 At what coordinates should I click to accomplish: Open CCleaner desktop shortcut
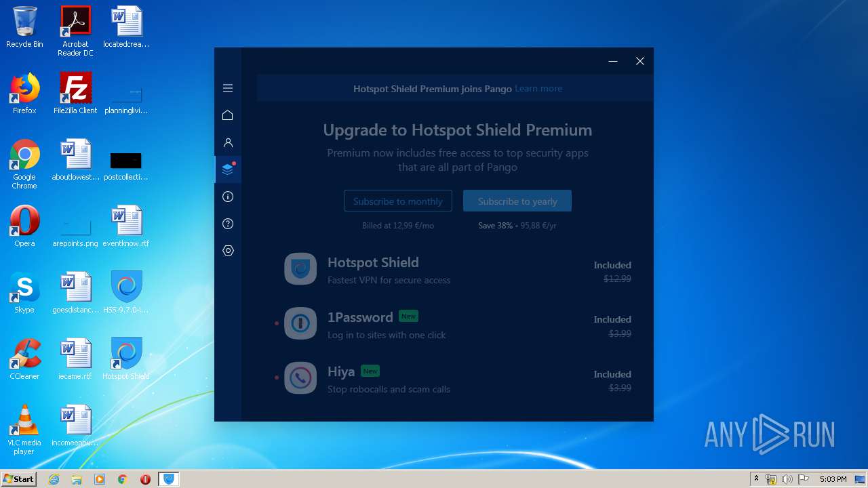pos(24,359)
